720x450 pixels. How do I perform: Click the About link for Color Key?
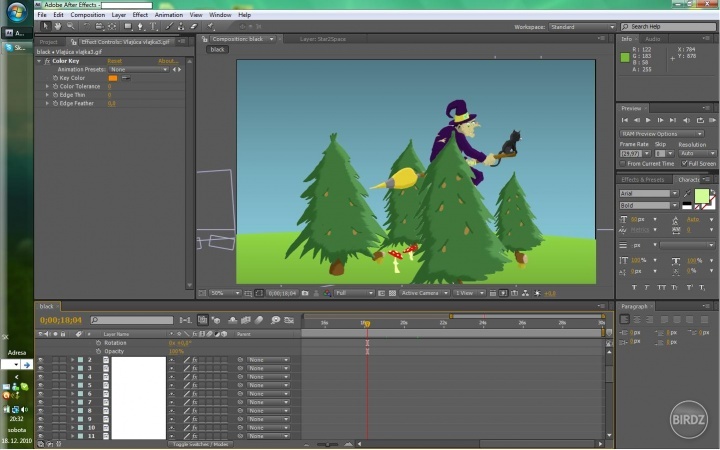[168, 61]
